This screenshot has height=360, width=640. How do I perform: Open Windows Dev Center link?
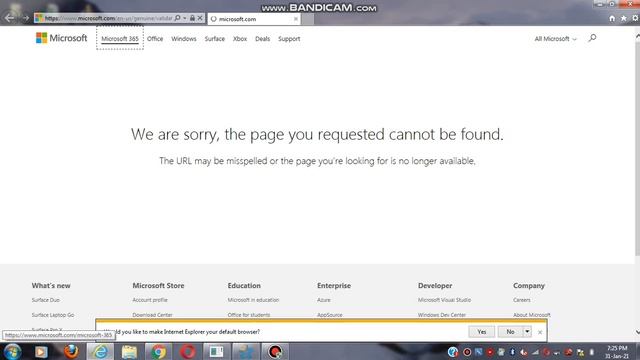442,315
